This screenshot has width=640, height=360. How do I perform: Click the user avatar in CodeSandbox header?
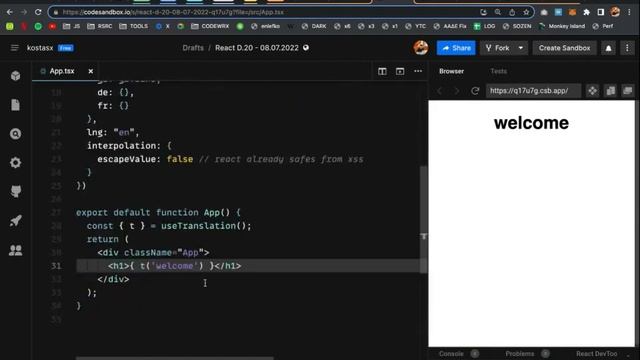pos(421,48)
